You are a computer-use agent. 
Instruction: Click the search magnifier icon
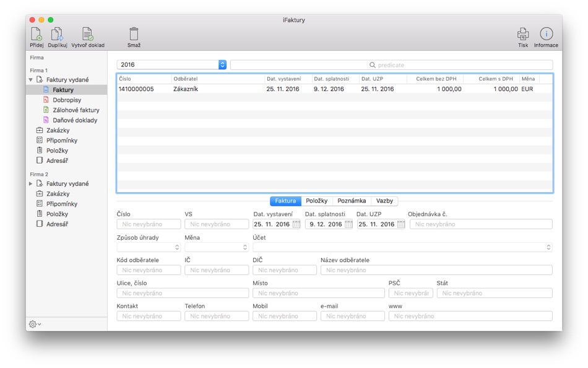tap(373, 65)
